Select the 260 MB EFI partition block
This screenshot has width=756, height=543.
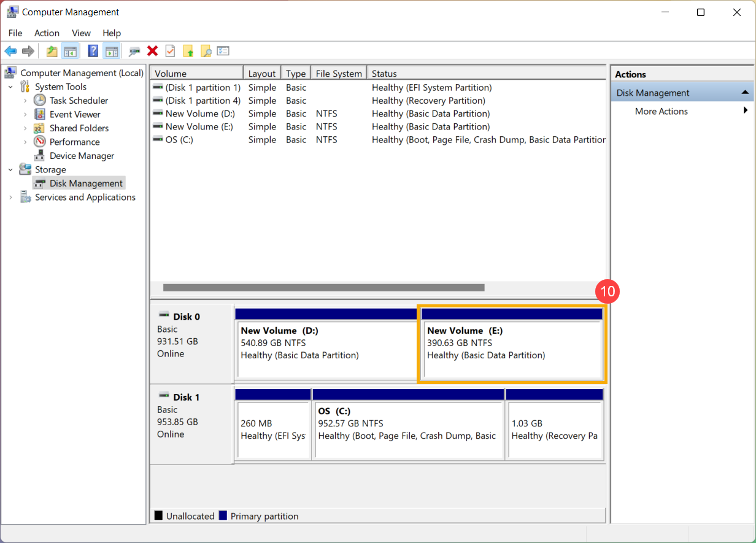(273, 424)
